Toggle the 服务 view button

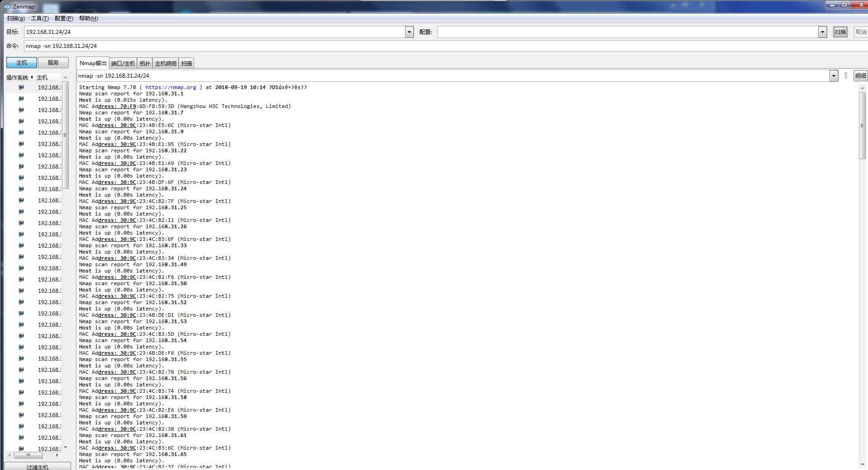tap(53, 63)
